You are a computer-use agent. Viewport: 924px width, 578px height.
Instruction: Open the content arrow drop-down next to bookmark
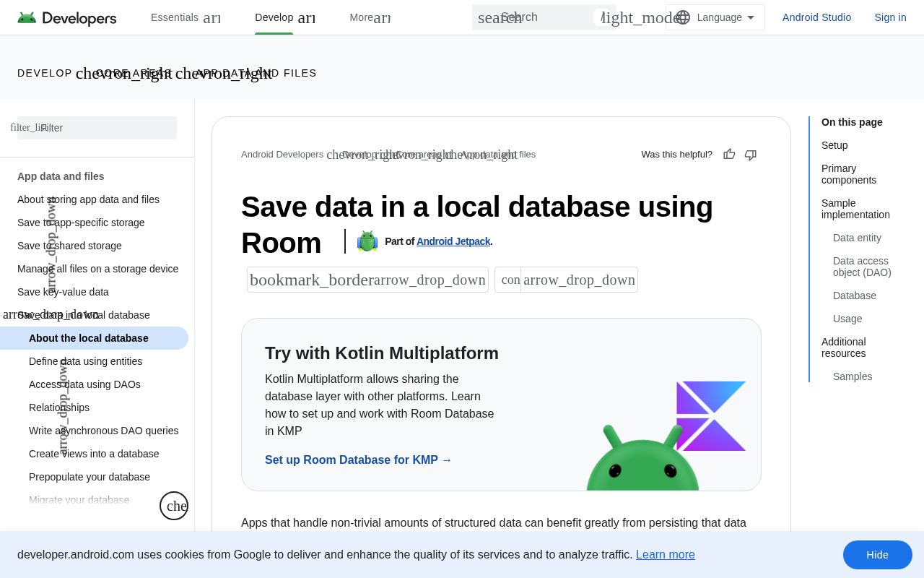[579, 280]
